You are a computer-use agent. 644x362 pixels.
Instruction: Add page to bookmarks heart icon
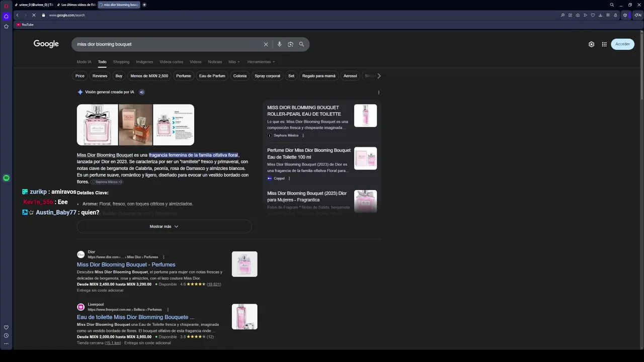pos(593,15)
